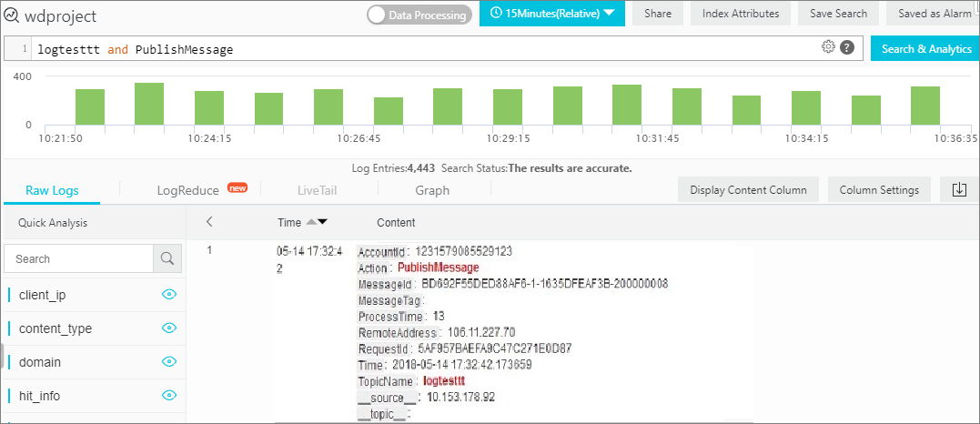Click the highlighted logtesttt TopicName value
This screenshot has width=980, height=424.
pyautogui.click(x=444, y=380)
